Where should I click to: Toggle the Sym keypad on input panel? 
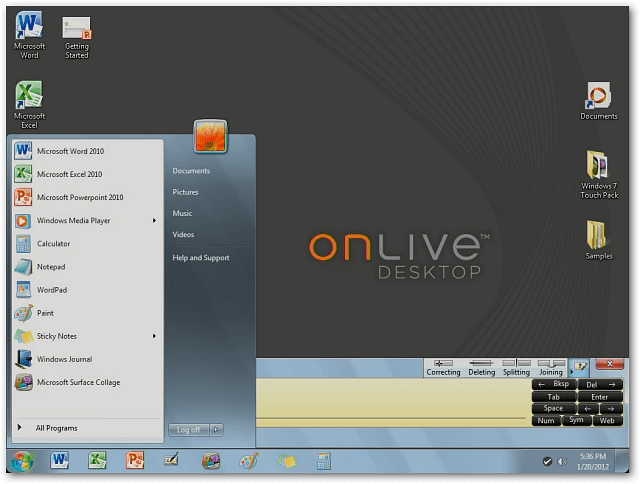(x=576, y=421)
